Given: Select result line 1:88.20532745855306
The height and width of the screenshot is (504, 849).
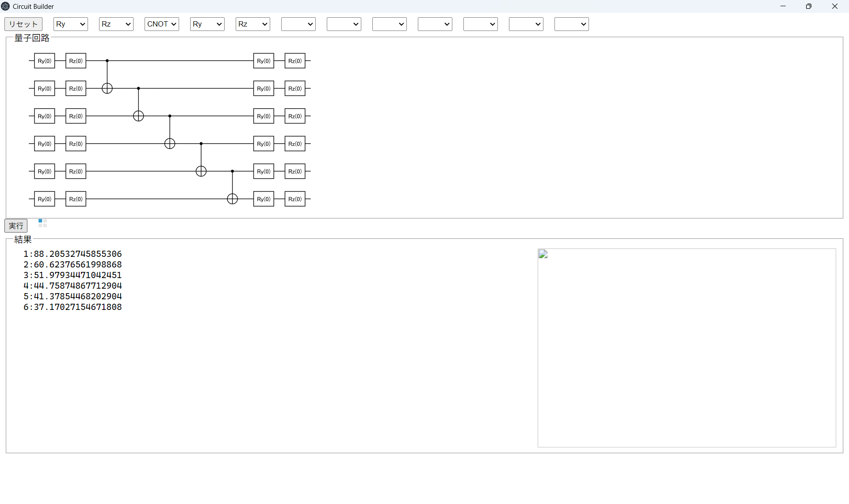Looking at the screenshot, I should (x=73, y=254).
